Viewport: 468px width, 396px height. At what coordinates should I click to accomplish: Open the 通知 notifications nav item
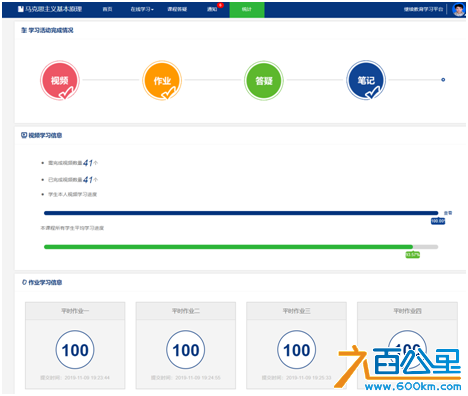pyautogui.click(x=212, y=9)
